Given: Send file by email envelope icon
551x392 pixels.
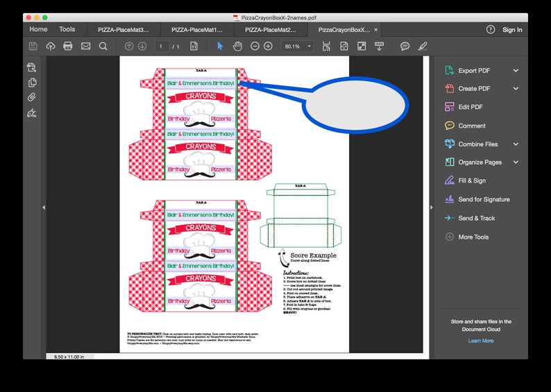Looking at the screenshot, I should pyautogui.click(x=86, y=46).
